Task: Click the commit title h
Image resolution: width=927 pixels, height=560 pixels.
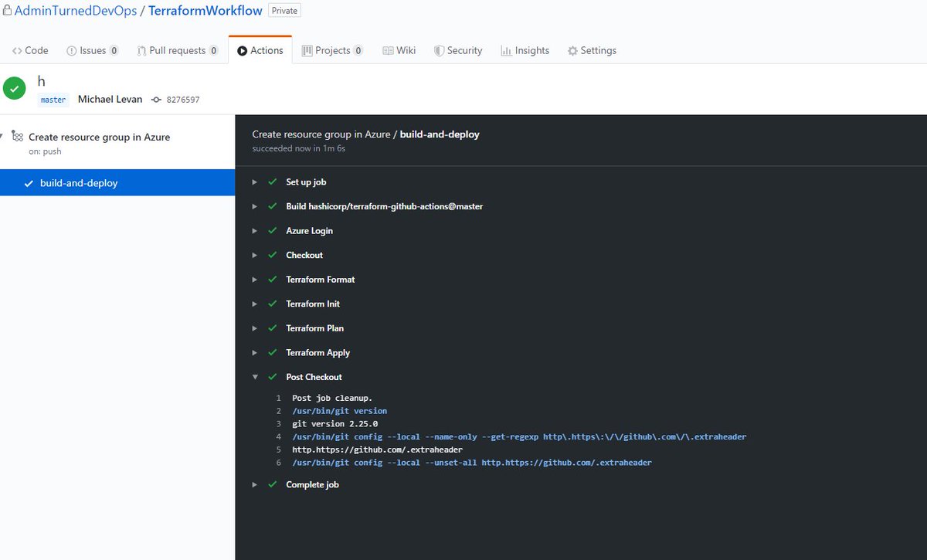Action: [42, 81]
